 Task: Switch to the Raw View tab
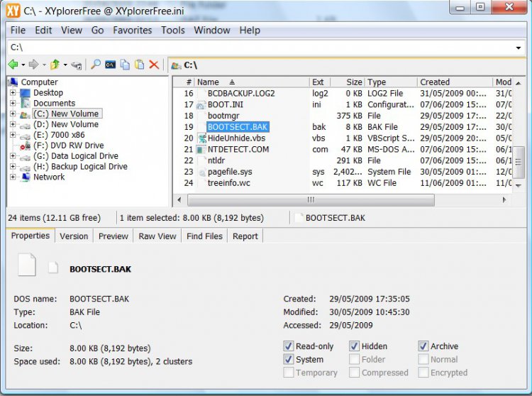(157, 236)
